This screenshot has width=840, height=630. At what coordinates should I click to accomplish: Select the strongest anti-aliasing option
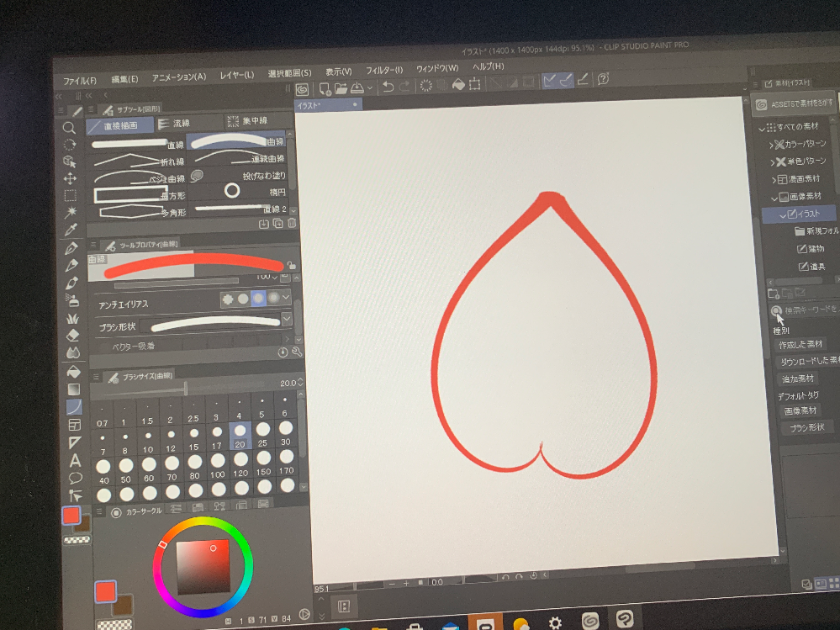(x=274, y=297)
